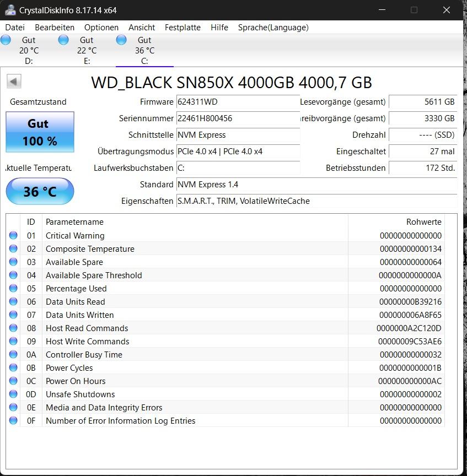This screenshot has width=467, height=476.
Task: Open the Ansicht menu
Action: pyautogui.click(x=142, y=28)
